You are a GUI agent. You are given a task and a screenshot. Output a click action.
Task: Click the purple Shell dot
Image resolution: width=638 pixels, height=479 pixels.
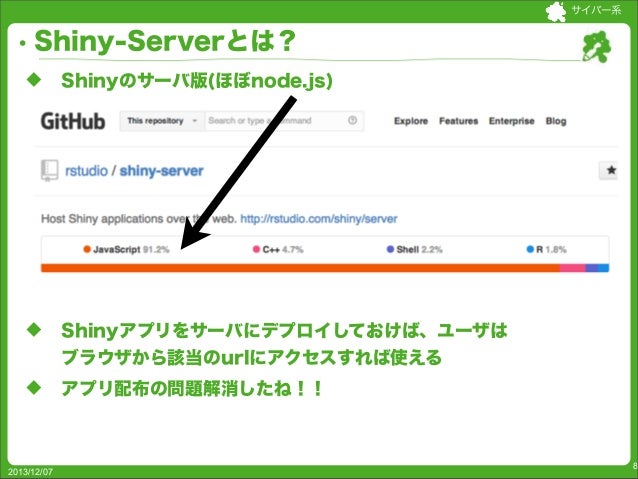tap(390, 249)
